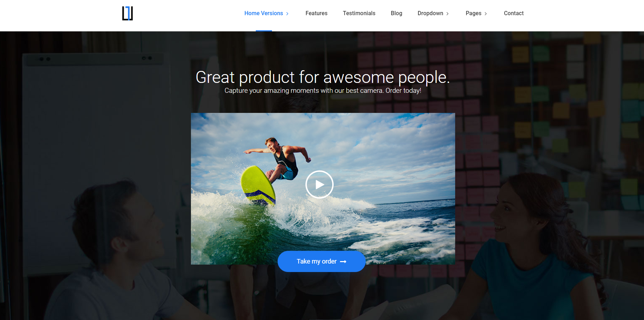Click the arrow icon in the order button
The image size is (644, 320).
[x=343, y=262]
